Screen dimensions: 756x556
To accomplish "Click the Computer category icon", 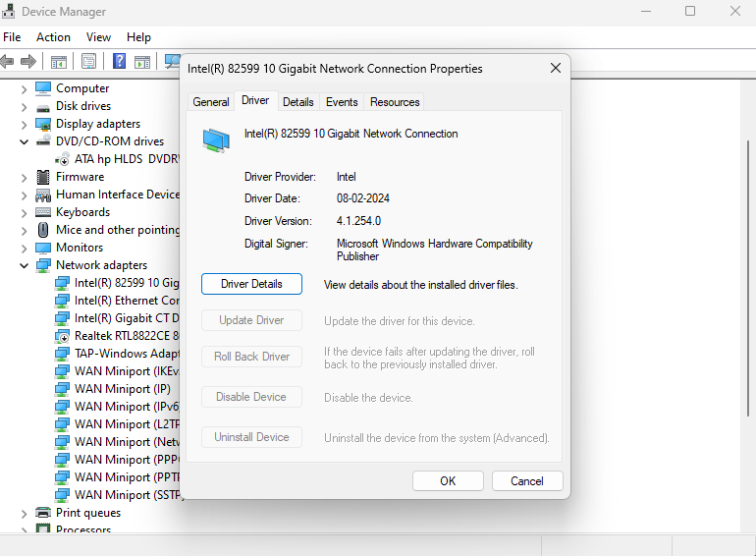I will (43, 88).
